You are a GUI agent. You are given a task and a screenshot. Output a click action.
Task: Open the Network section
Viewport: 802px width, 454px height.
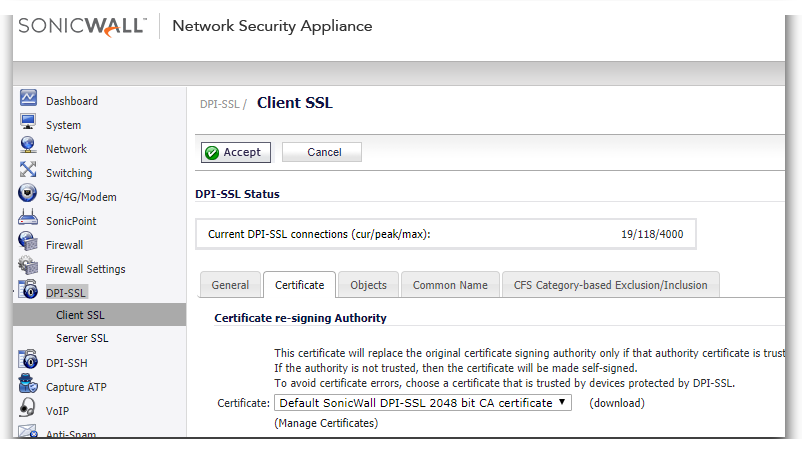point(66,149)
